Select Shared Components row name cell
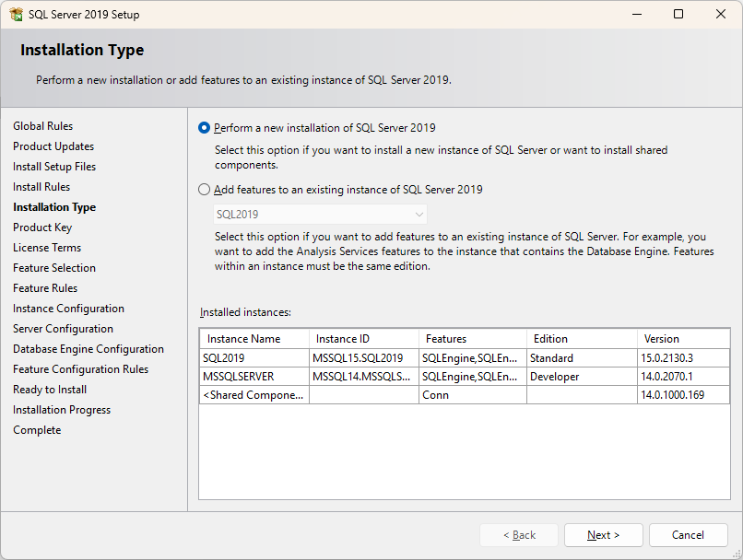Viewport: 743px width, 560px height. click(254, 395)
